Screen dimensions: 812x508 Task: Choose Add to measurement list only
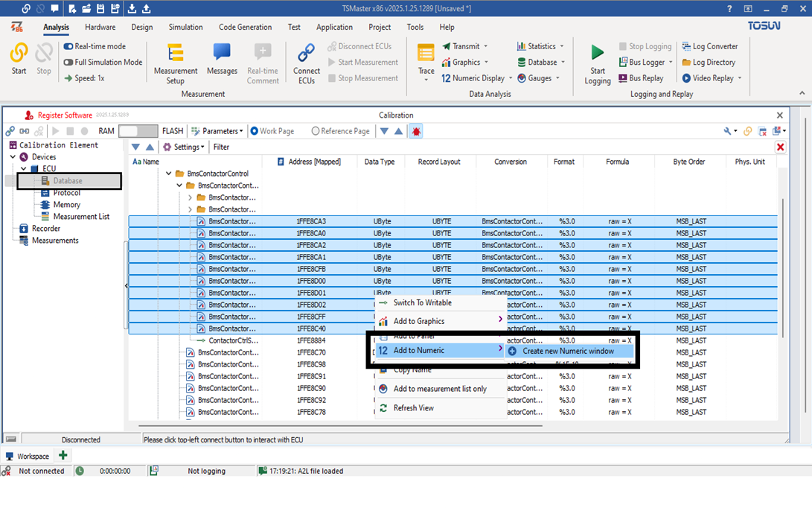440,389
